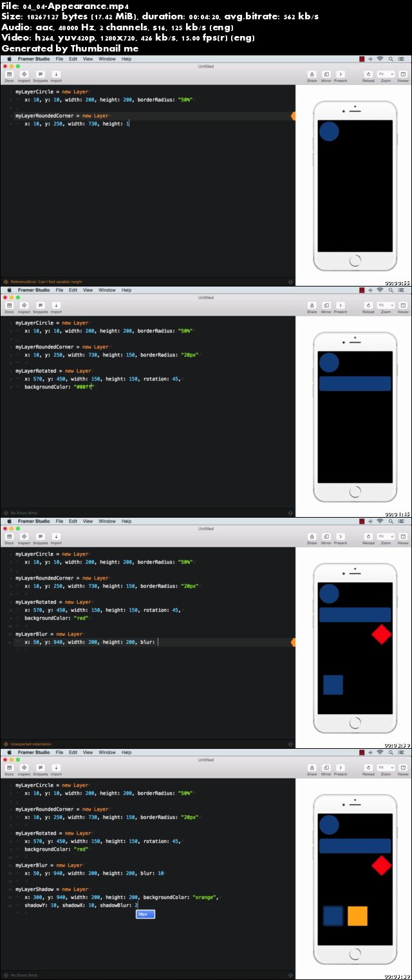
Task: Open Zoom "Fit" dropdown in the "#00ff" frame
Action: click(x=386, y=305)
